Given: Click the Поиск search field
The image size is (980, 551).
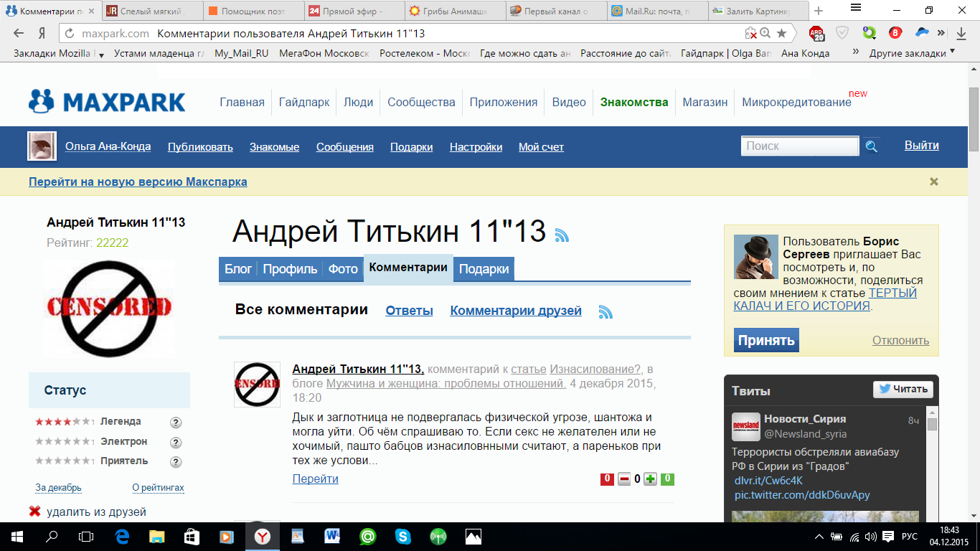Looking at the screenshot, I should point(800,146).
